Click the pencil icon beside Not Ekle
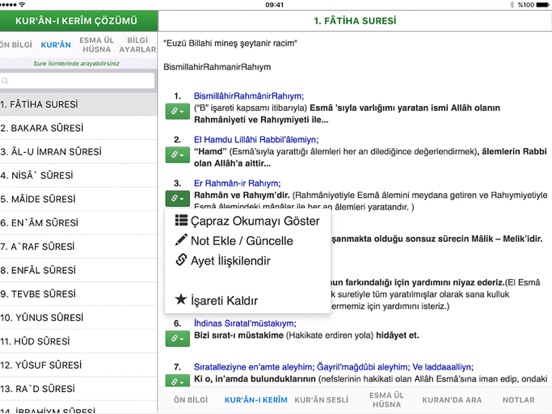 [x=181, y=240]
